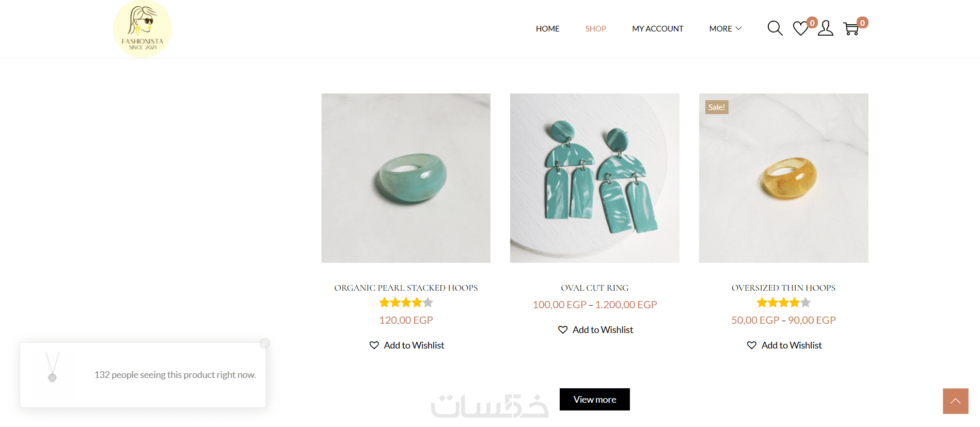Viewport: 980px width, 427px height.
Task: Open the user account icon
Action: click(826, 28)
